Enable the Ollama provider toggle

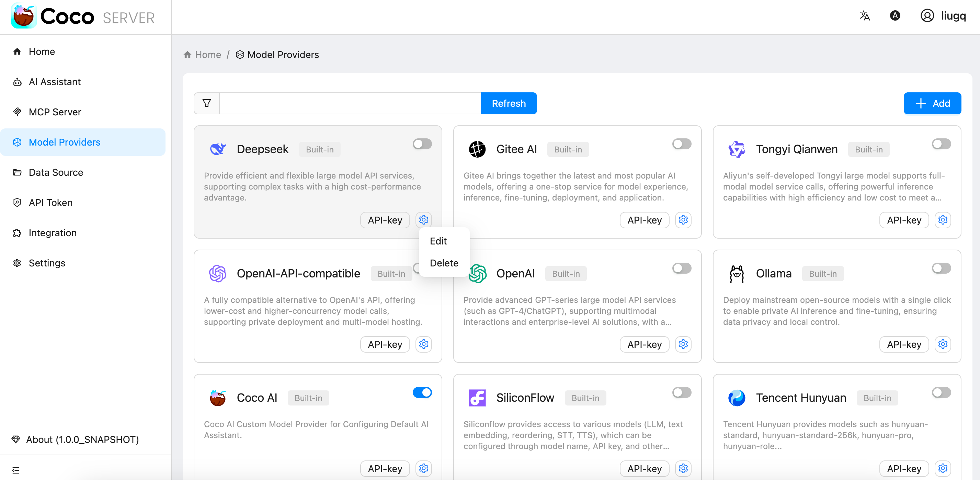click(941, 268)
